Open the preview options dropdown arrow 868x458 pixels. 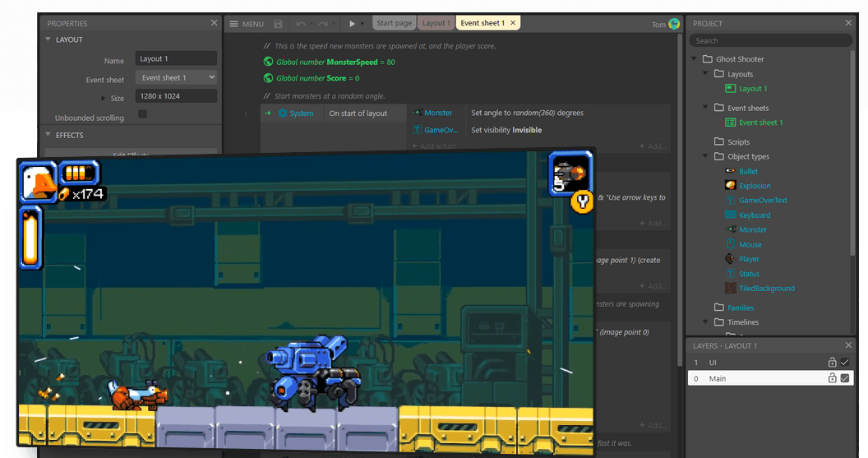[x=362, y=24]
